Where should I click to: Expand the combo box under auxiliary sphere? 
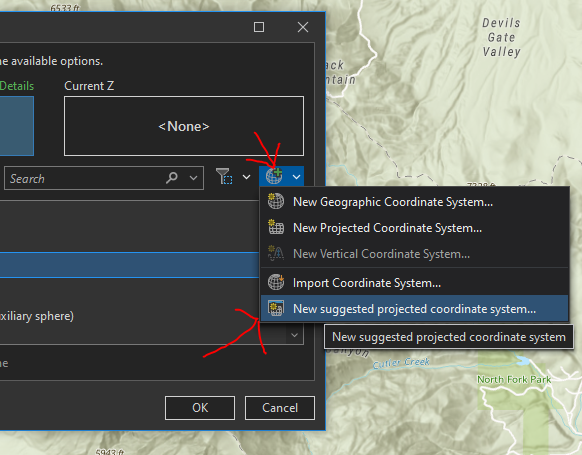coord(294,335)
